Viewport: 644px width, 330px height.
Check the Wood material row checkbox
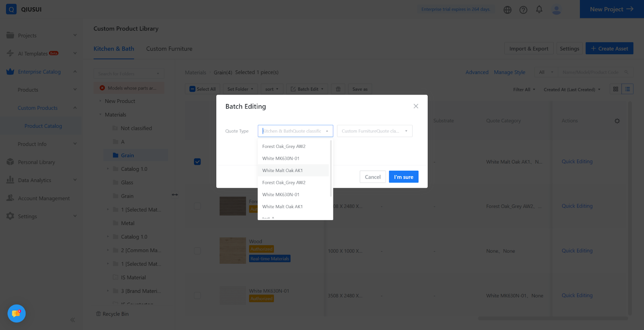click(x=197, y=251)
